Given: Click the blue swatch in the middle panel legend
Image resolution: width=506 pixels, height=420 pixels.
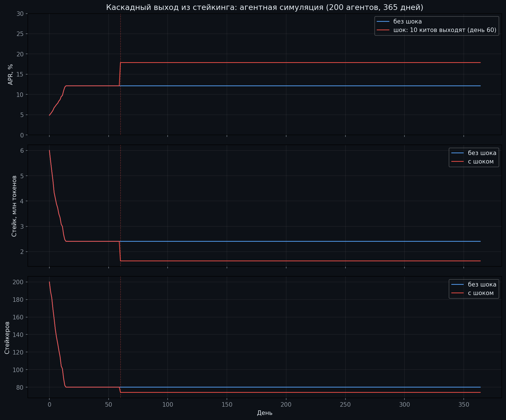Looking at the screenshot, I should tap(457, 153).
